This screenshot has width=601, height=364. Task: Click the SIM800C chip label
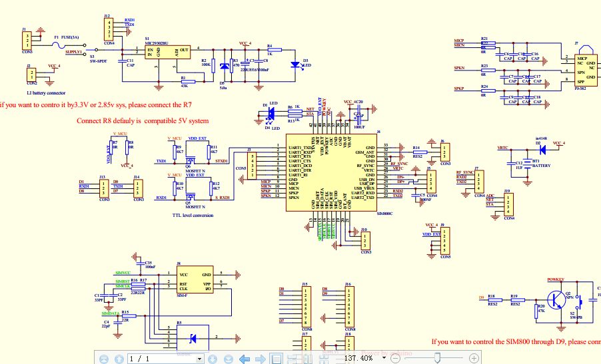(385, 214)
